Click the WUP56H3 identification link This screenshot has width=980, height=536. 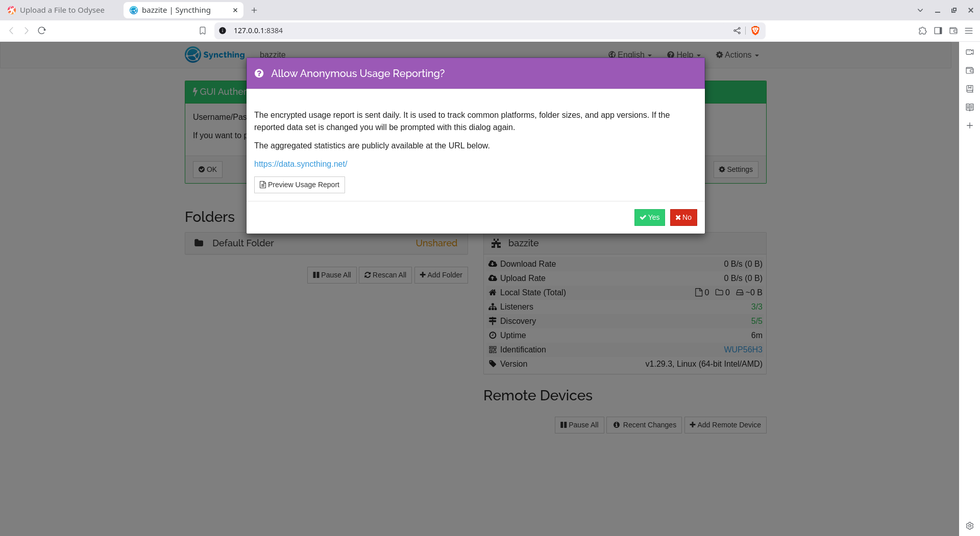tap(743, 349)
